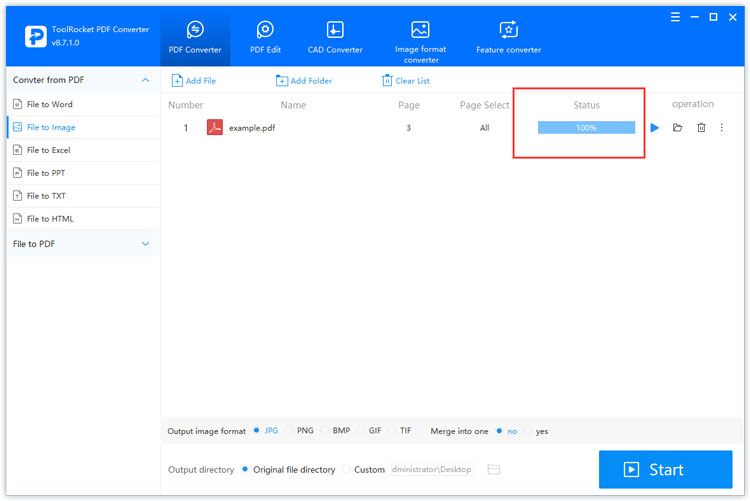Open the hamburger menu icon
The width and height of the screenshot is (750, 501).
point(675,17)
